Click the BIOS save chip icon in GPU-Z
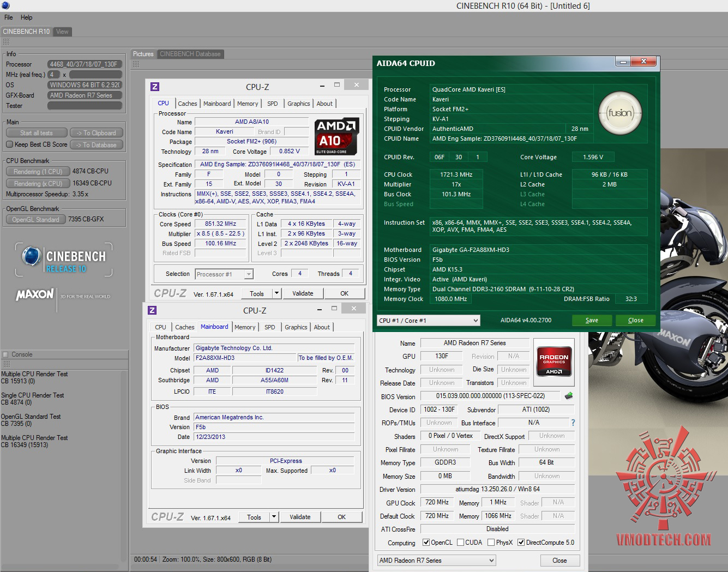 (x=569, y=396)
